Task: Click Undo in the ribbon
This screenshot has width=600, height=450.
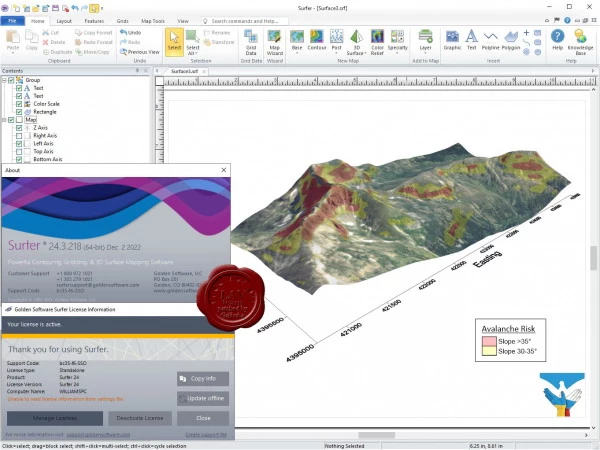Action: (x=130, y=33)
